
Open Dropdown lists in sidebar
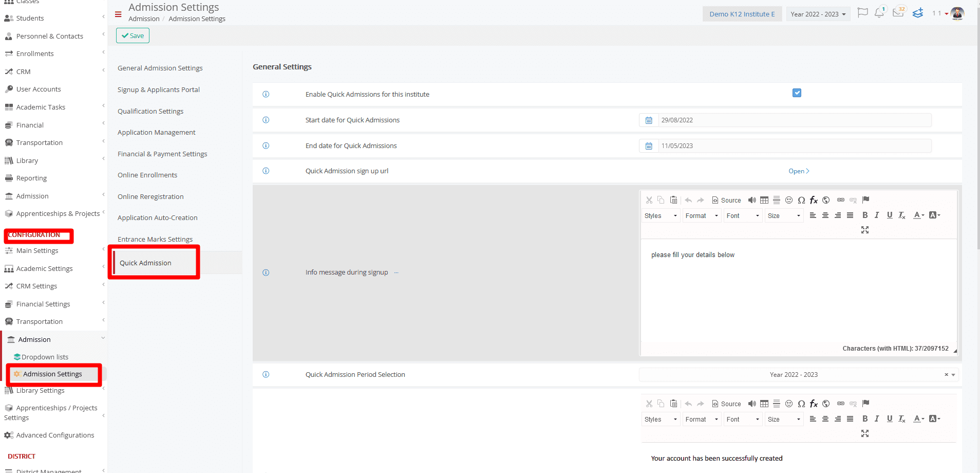click(45, 357)
